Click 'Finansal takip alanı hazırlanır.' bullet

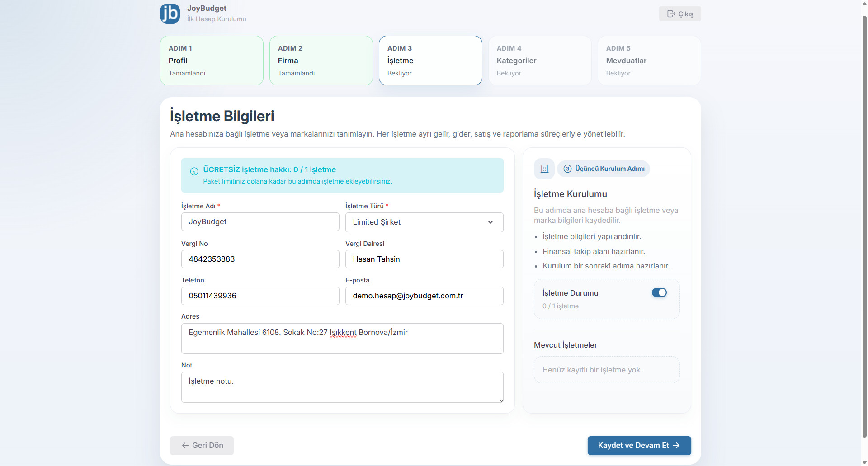[594, 251]
